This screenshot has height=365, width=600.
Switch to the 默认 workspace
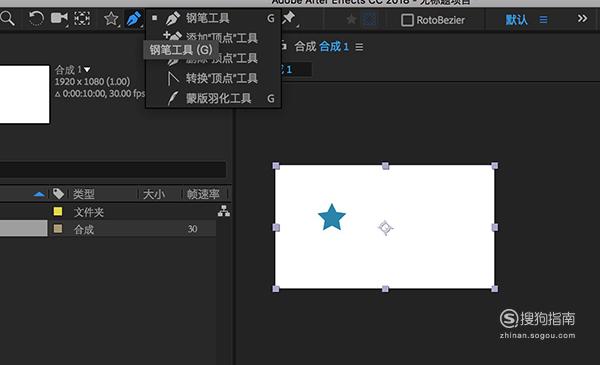[516, 20]
